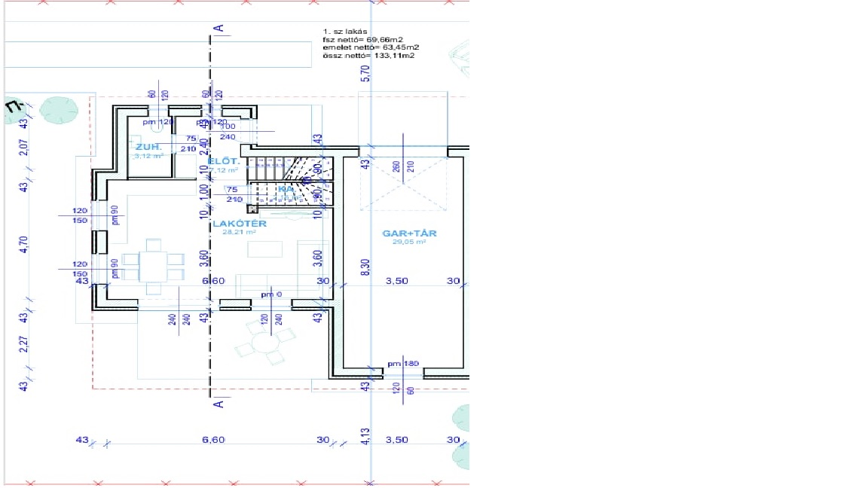This screenshot has width=868, height=488.
Task: Click the 4,70 dimension on the left side
Action: click(x=23, y=246)
